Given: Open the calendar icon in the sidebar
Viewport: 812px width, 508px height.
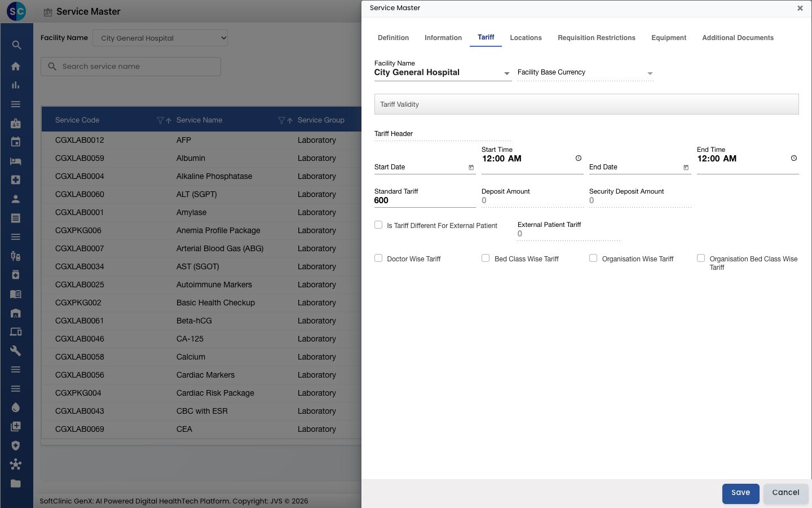Looking at the screenshot, I should [16, 142].
